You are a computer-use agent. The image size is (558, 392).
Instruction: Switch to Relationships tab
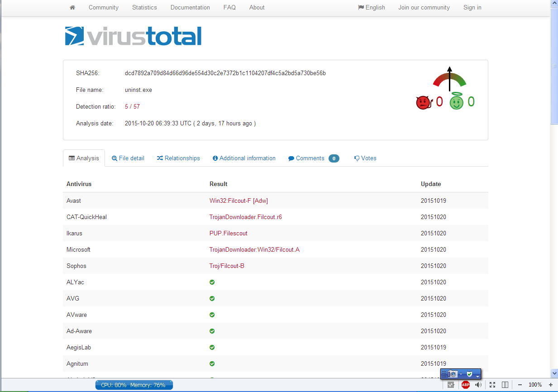click(x=178, y=158)
